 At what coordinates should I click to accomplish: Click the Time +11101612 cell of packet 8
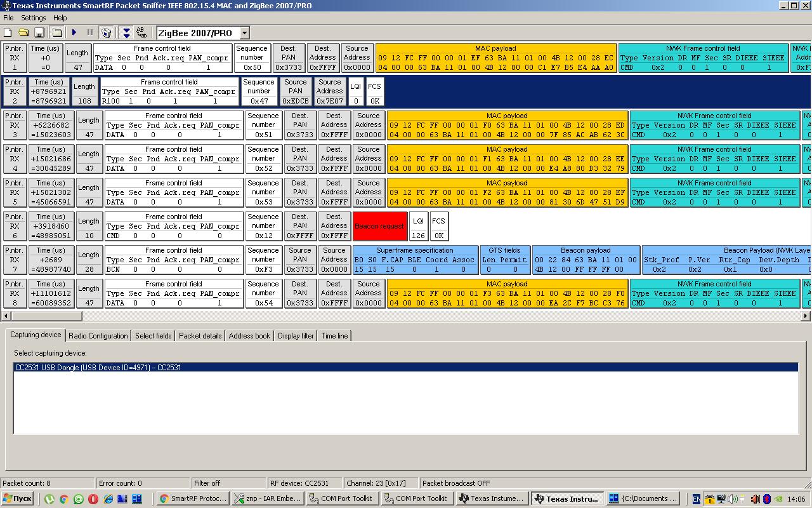pyautogui.click(x=51, y=293)
